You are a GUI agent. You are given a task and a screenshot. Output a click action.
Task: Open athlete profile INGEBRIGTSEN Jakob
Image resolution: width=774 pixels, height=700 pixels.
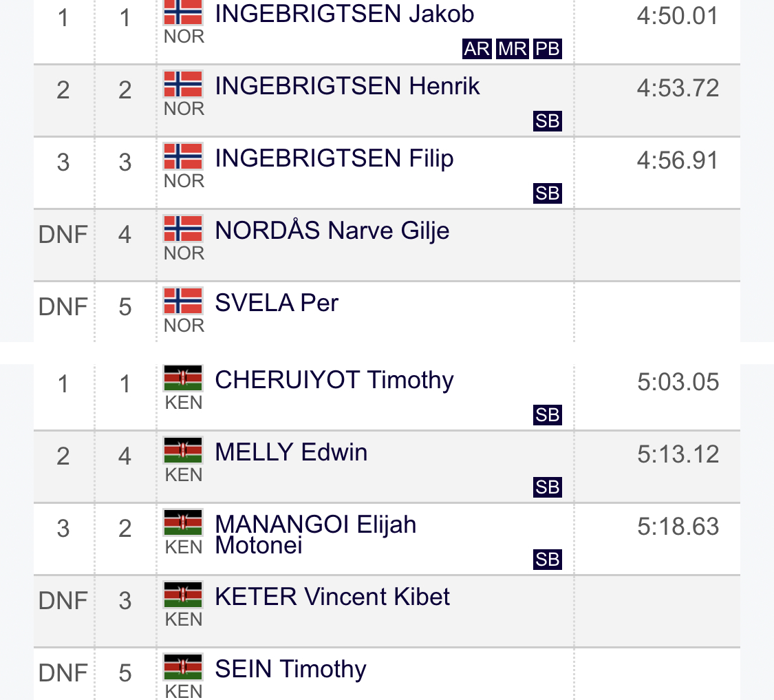[x=344, y=14]
